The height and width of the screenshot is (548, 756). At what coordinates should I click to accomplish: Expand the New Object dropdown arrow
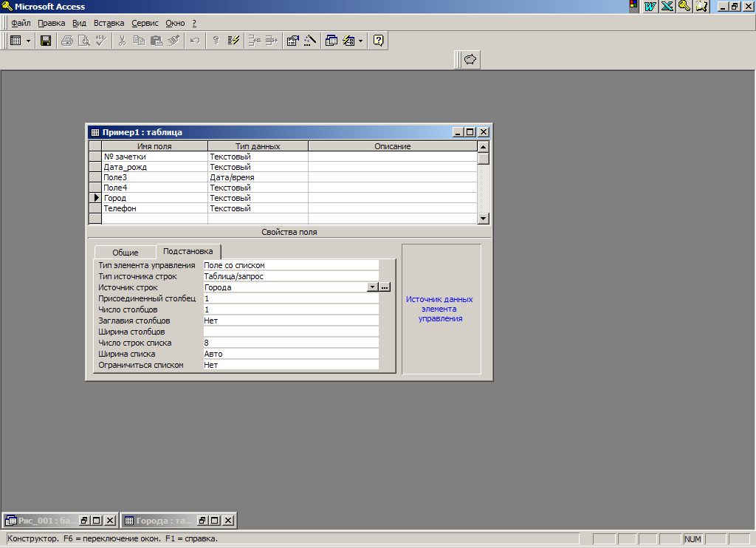tap(360, 41)
